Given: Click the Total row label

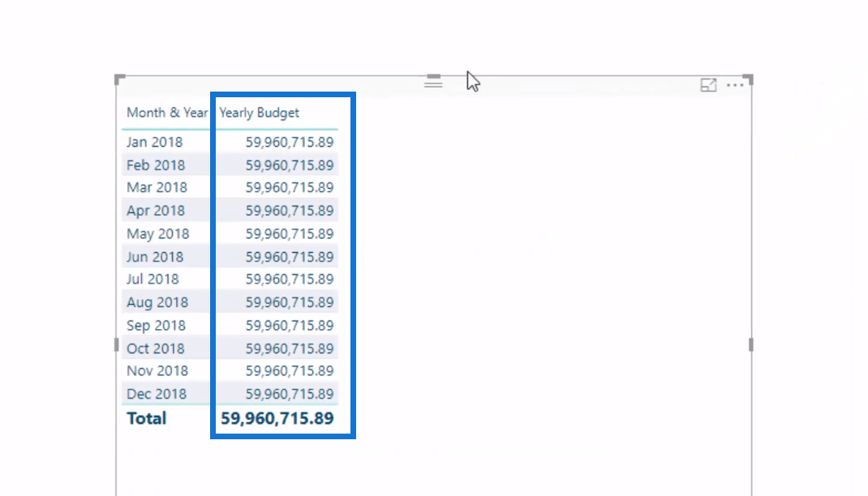Looking at the screenshot, I should (146, 418).
